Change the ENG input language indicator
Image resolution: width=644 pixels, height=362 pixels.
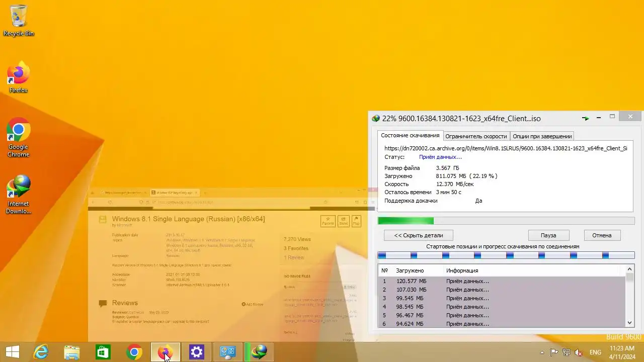coord(595,352)
